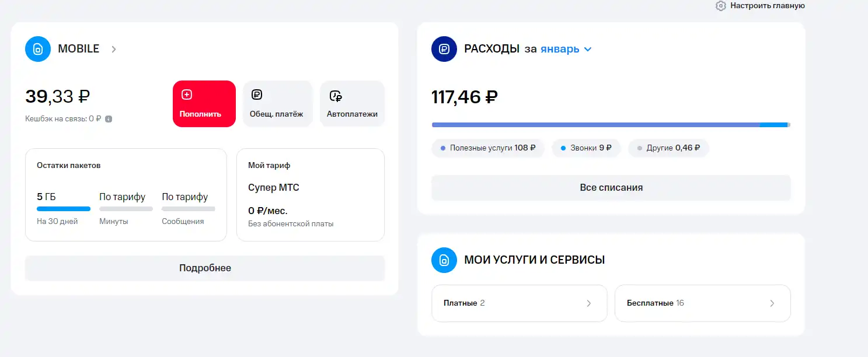Open the Бесплатные 16 services chevron
Screen dimensions: 868x357
point(772,303)
